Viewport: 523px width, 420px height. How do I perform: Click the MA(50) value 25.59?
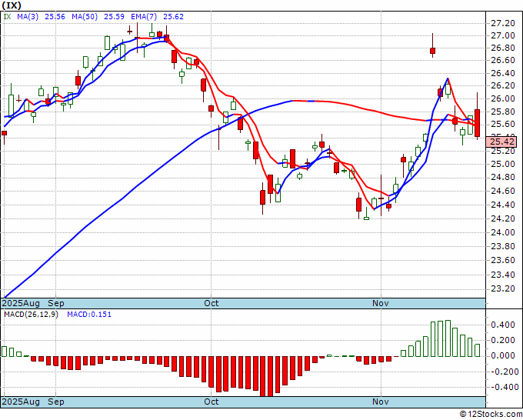tap(114, 16)
